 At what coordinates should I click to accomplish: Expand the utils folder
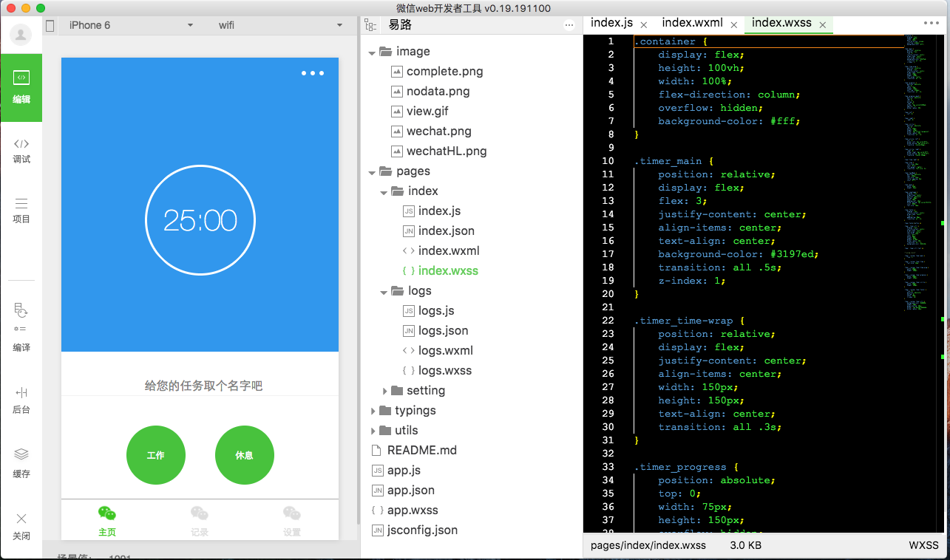[x=373, y=431]
